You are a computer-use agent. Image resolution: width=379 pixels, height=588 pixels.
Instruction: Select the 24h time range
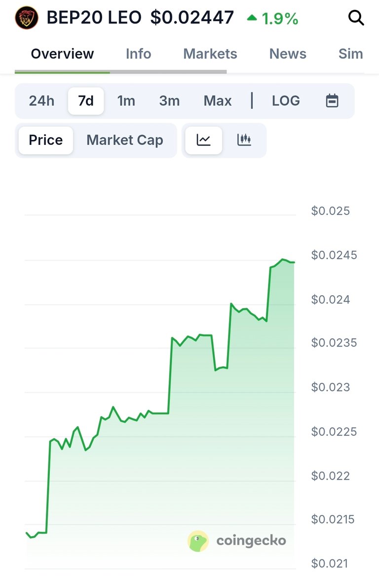(x=41, y=101)
